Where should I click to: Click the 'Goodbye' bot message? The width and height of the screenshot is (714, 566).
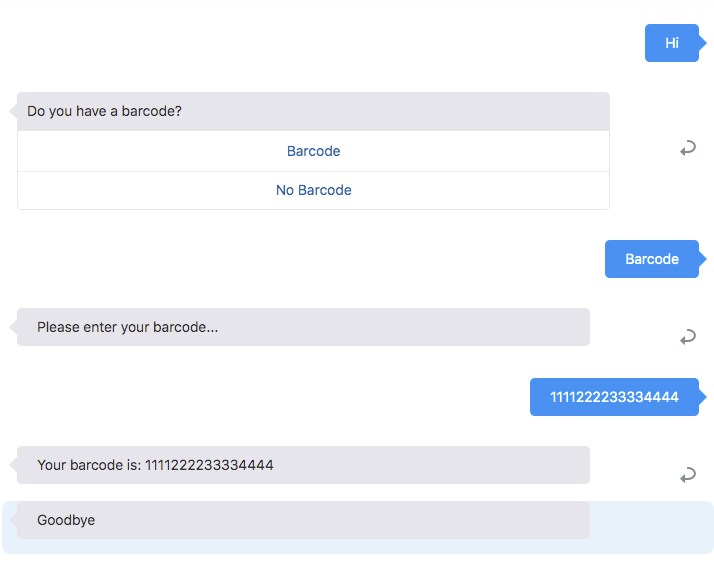[x=66, y=520]
